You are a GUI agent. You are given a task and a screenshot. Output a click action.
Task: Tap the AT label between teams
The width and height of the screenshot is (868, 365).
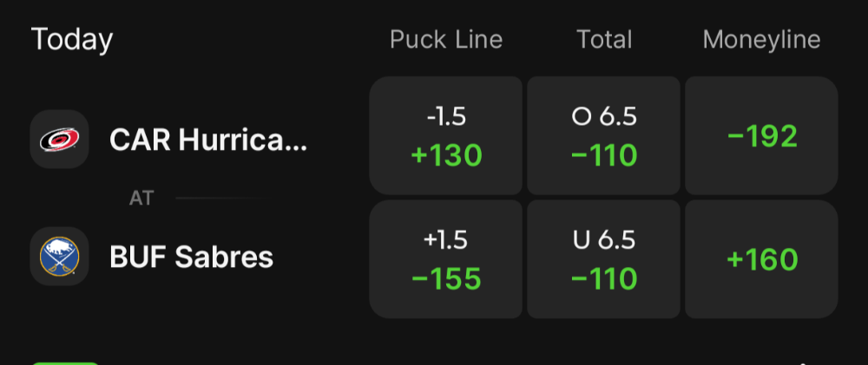[141, 199]
